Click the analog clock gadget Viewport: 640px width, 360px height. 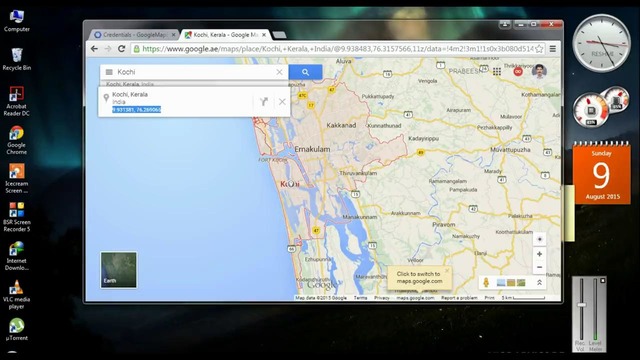601,43
